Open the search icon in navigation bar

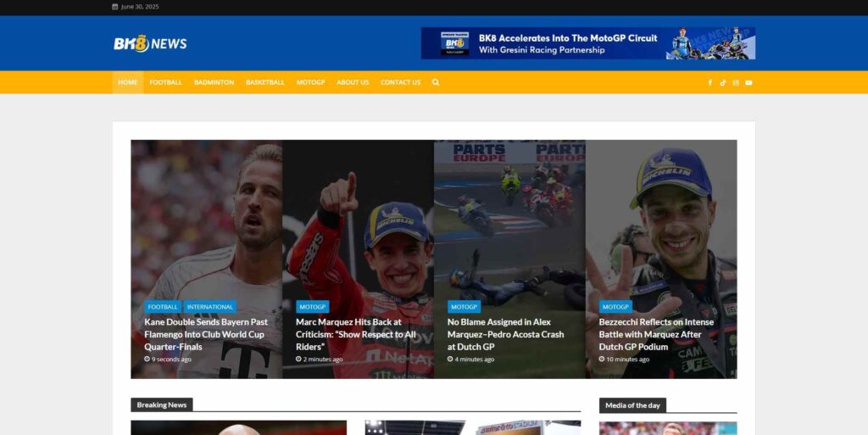[436, 82]
